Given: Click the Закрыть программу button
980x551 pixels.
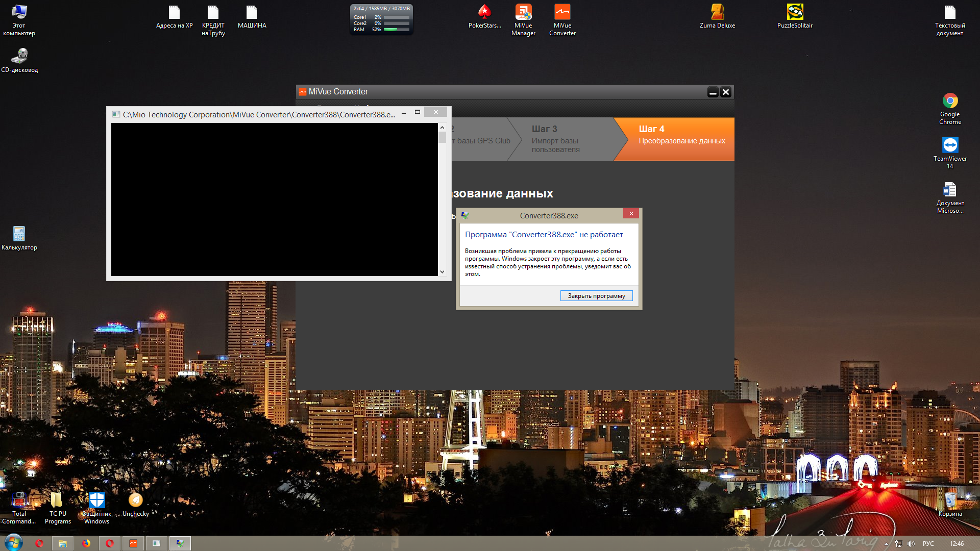Looking at the screenshot, I should click(x=596, y=296).
